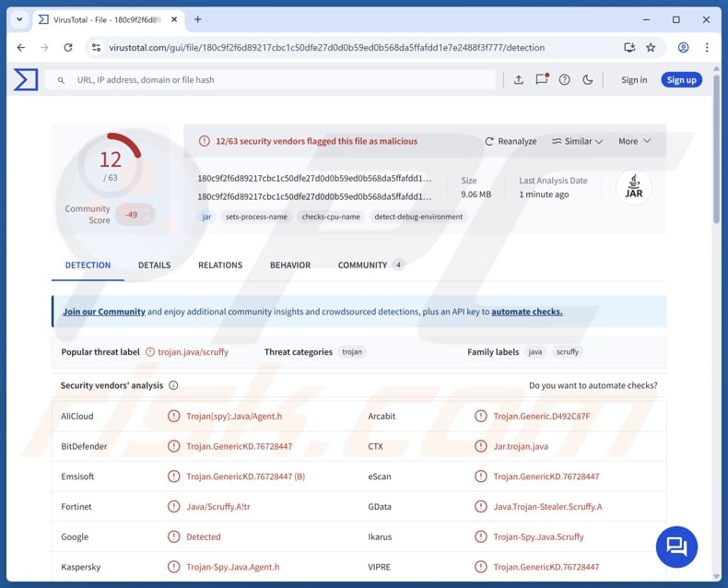Screen dimensions: 728x588
Task: Click the Community Score -49 badge
Action: click(x=135, y=215)
